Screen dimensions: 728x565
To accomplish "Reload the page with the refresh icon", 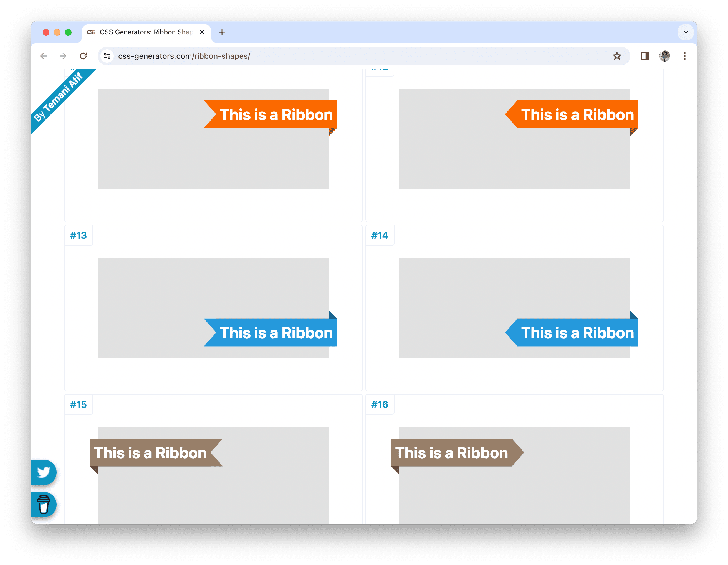I will pos(83,56).
